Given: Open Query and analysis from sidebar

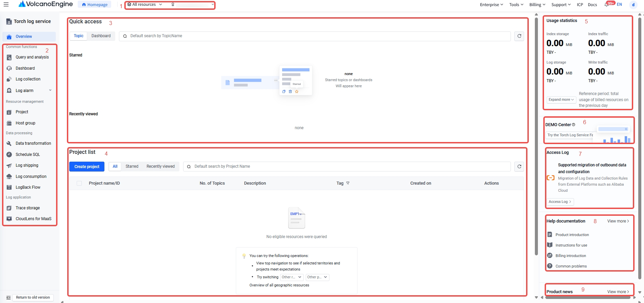Looking at the screenshot, I should tap(32, 57).
